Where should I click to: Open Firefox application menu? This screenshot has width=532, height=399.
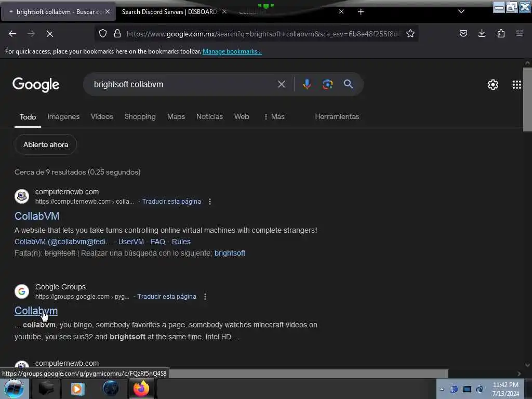tap(519, 33)
